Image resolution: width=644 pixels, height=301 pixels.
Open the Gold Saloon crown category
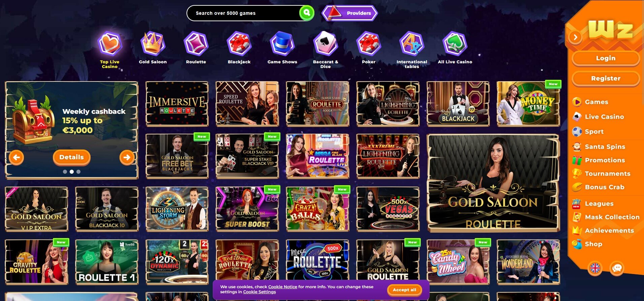point(153,43)
